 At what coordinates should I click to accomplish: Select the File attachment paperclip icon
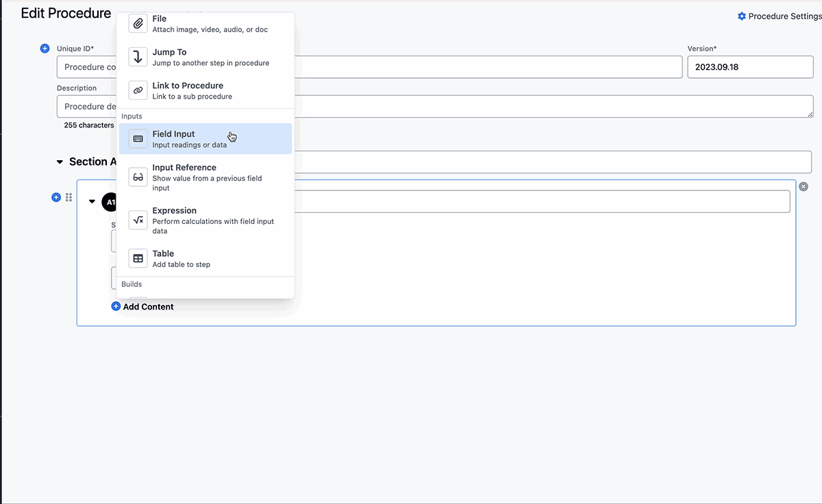click(x=137, y=23)
